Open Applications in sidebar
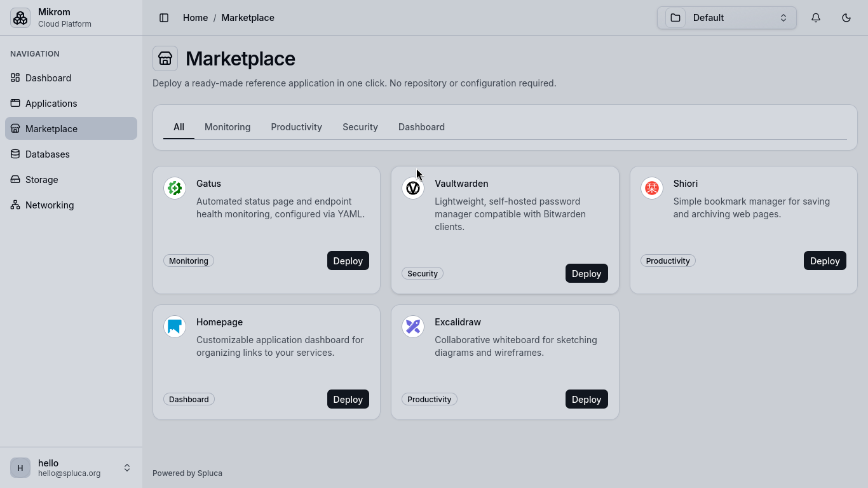The image size is (868, 488). coord(71,103)
